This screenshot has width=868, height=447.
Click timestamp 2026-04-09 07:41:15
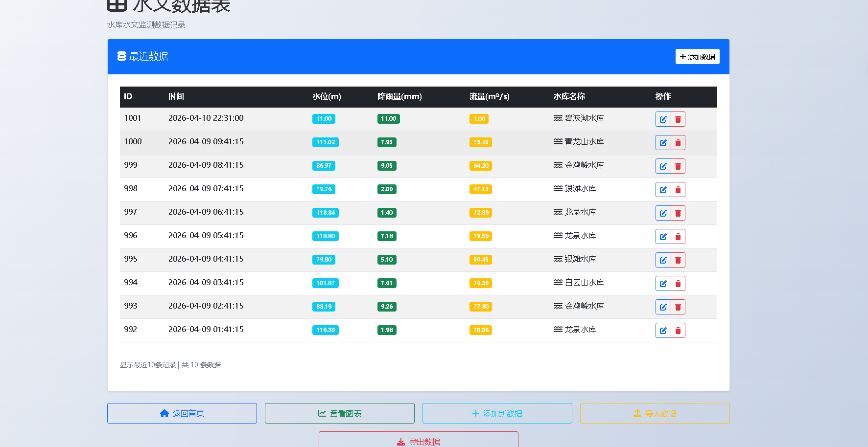206,189
